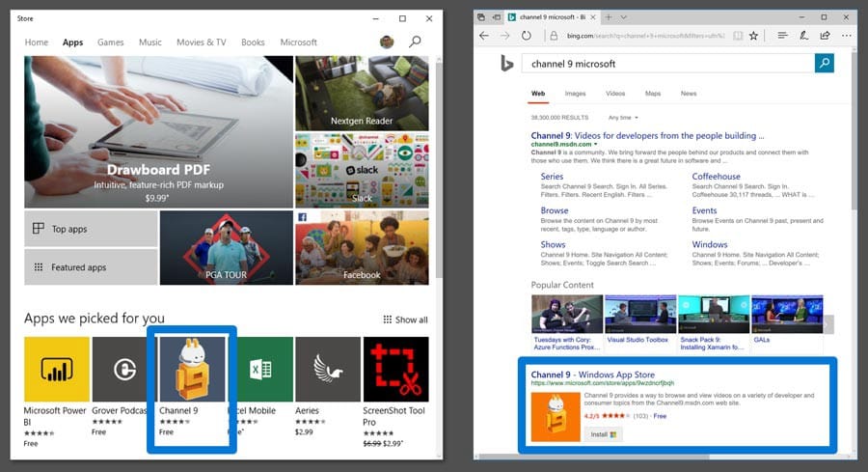The height and width of the screenshot is (472, 868).
Task: Switch to Games tab in Store
Action: tap(110, 42)
